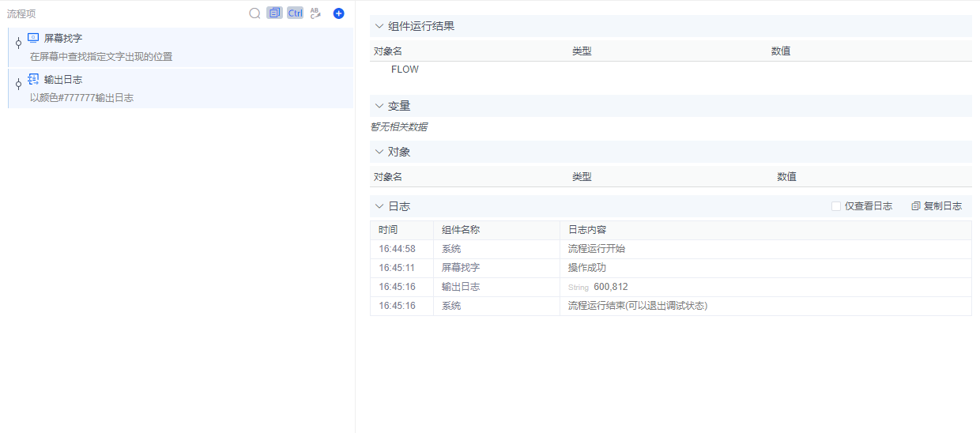Click the String type label in log
The height and width of the screenshot is (433, 980).
pos(579,288)
